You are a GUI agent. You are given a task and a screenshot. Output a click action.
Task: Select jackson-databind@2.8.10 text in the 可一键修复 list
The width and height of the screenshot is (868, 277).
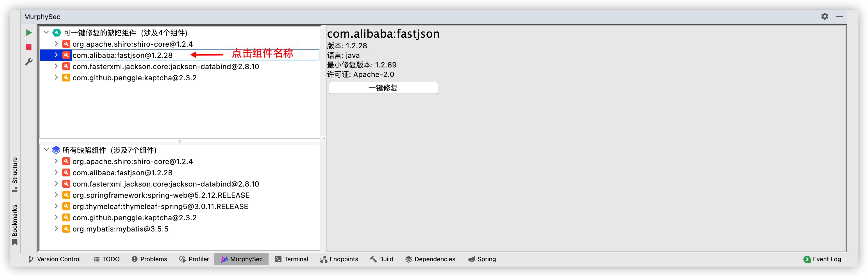pos(166,66)
